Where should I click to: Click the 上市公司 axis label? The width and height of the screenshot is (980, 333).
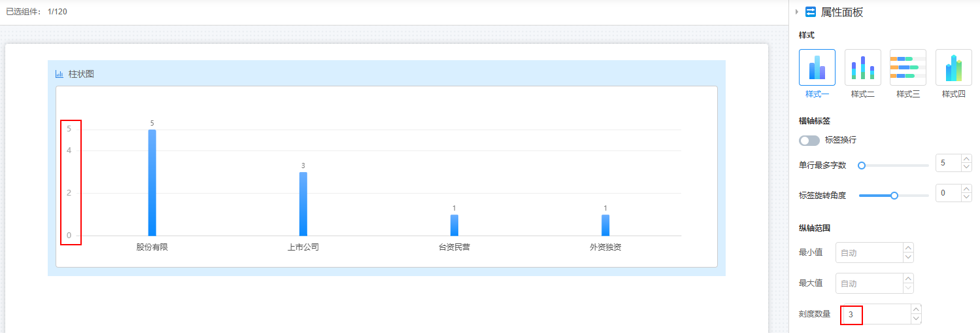click(303, 247)
